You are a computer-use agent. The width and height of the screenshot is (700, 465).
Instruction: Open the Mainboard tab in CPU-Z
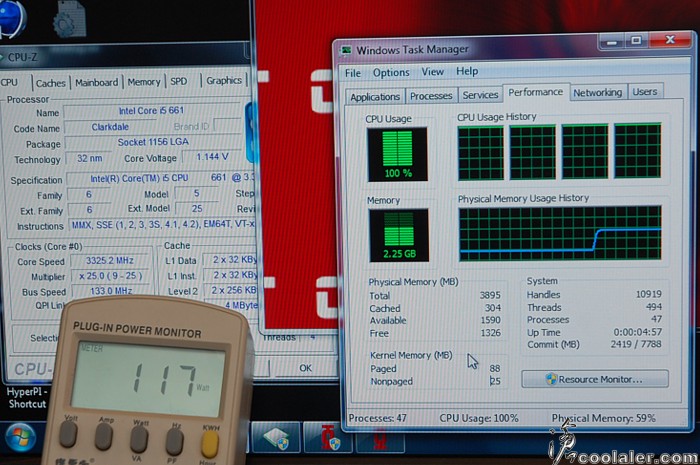tap(96, 83)
